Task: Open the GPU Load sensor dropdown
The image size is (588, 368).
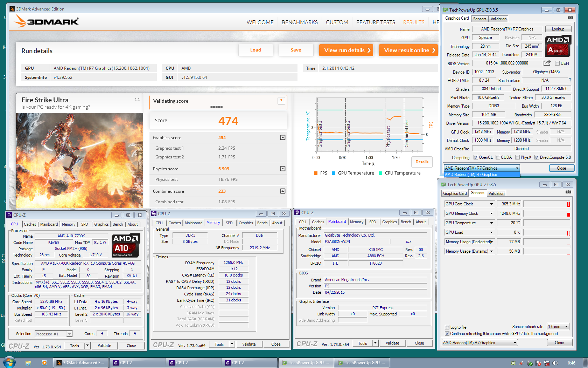Action: coord(491,232)
